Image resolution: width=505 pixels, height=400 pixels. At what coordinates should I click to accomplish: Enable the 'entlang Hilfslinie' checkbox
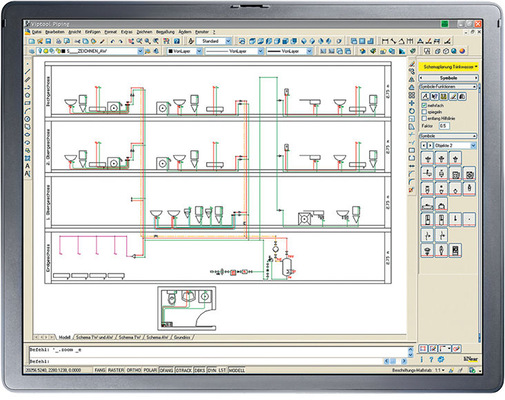click(x=424, y=118)
